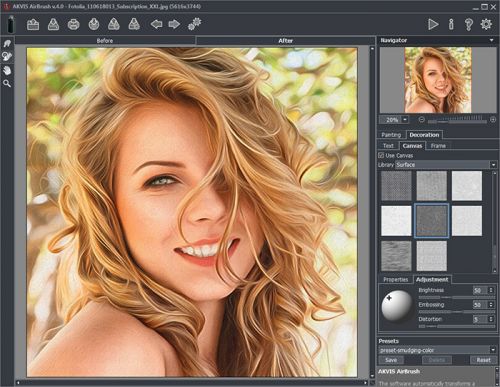This screenshot has width=500, height=387.
Task: Open batch processing gears icon
Action: point(195,24)
